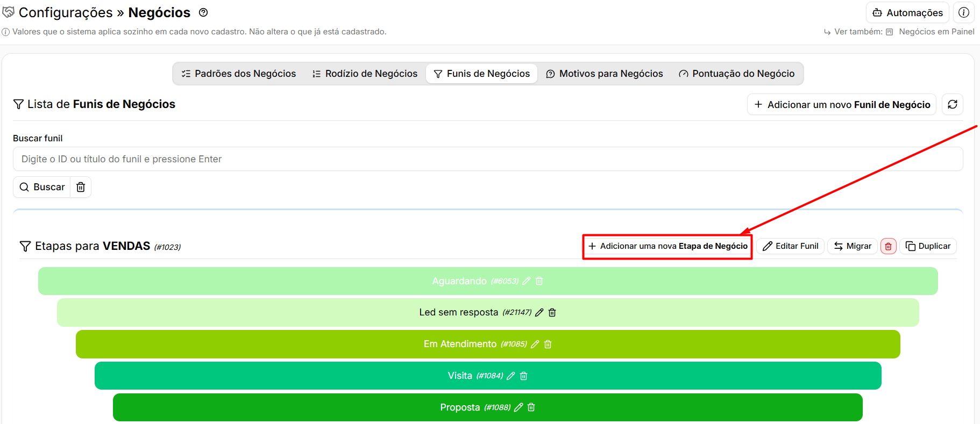Screen dimensions: 980x424
Task: Delete the Visita stage trash icon
Action: (524, 376)
